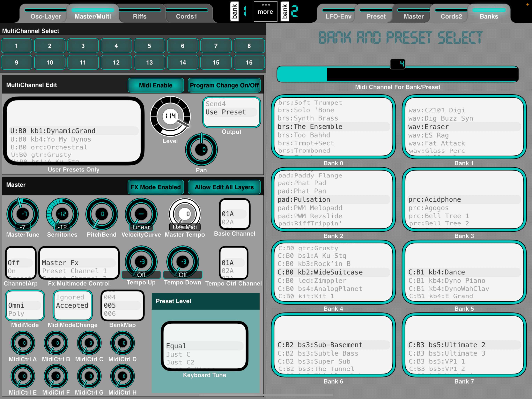
Task: Click the Midi Channel For Bank/Preset slider
Action: click(398, 74)
